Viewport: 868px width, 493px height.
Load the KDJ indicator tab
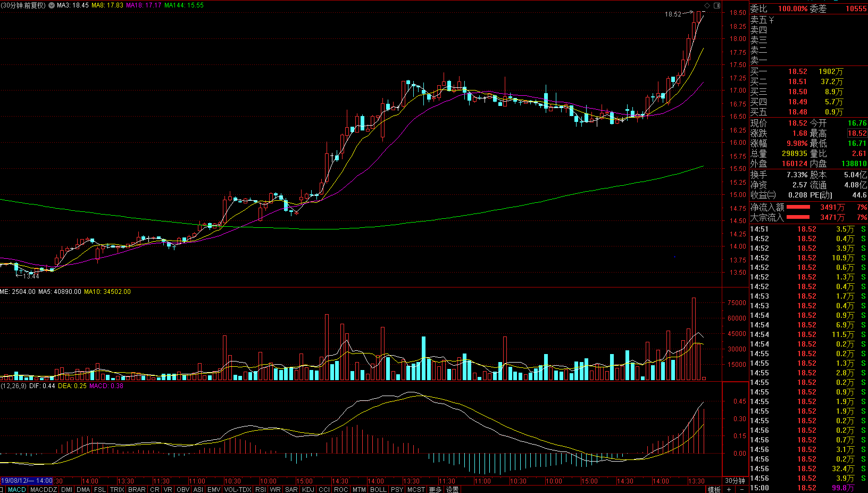pyautogui.click(x=308, y=489)
